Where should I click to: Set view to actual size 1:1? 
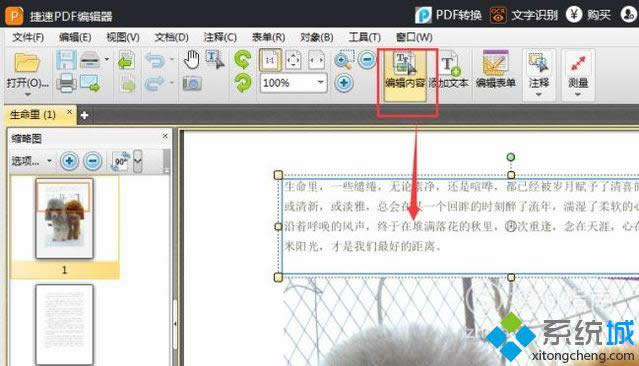click(x=270, y=60)
